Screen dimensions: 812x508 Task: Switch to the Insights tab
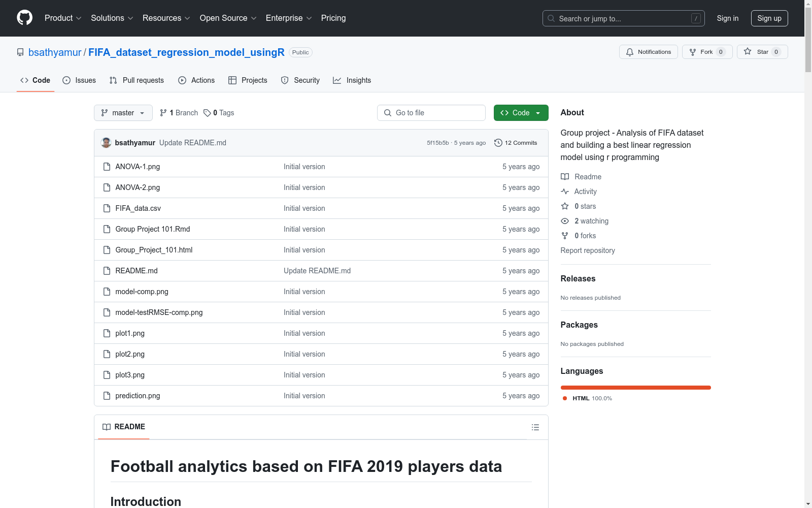pyautogui.click(x=352, y=80)
